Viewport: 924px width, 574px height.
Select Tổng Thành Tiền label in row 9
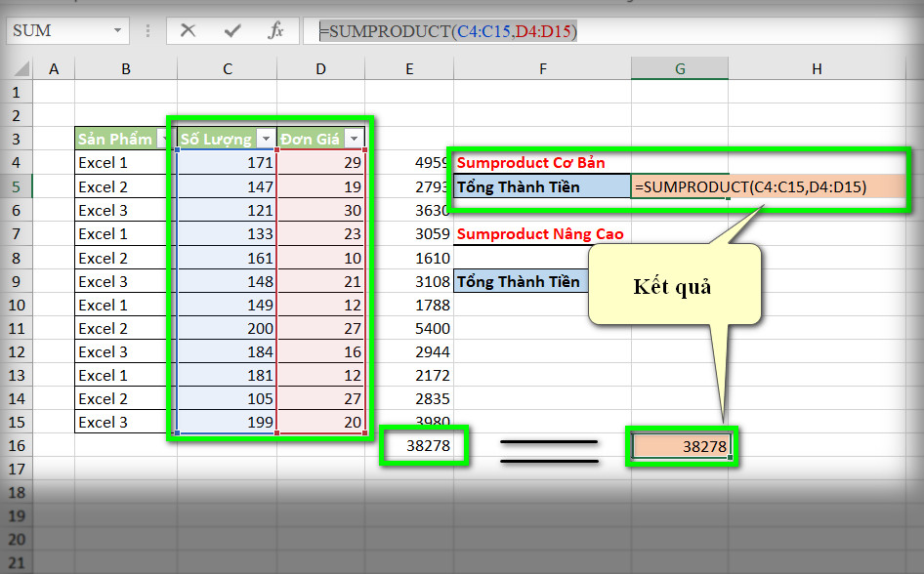pyautogui.click(x=522, y=281)
